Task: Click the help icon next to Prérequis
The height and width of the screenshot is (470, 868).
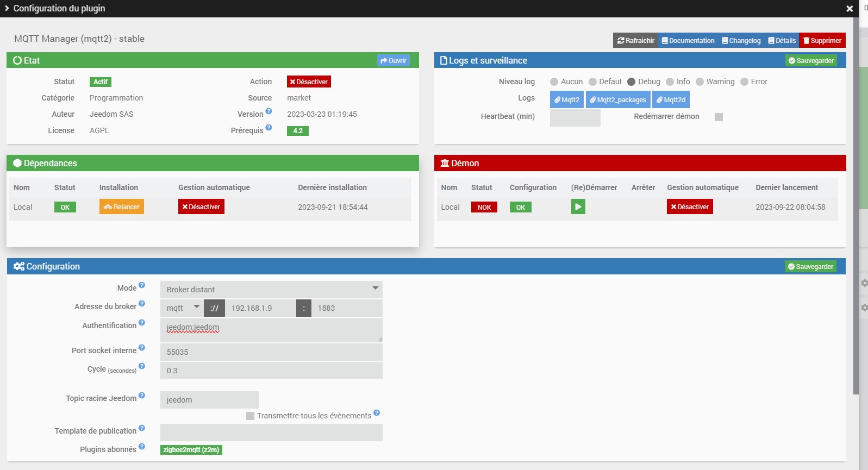Action: 268,128
